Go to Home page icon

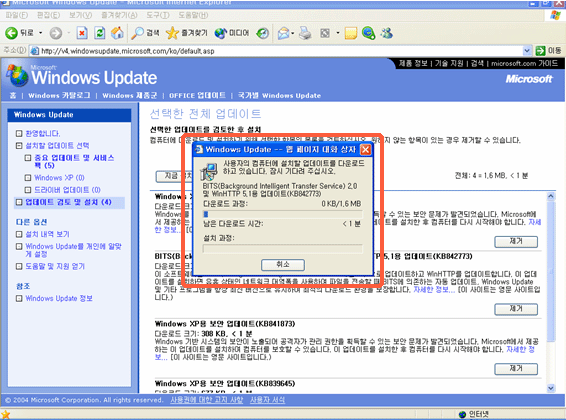(117, 33)
